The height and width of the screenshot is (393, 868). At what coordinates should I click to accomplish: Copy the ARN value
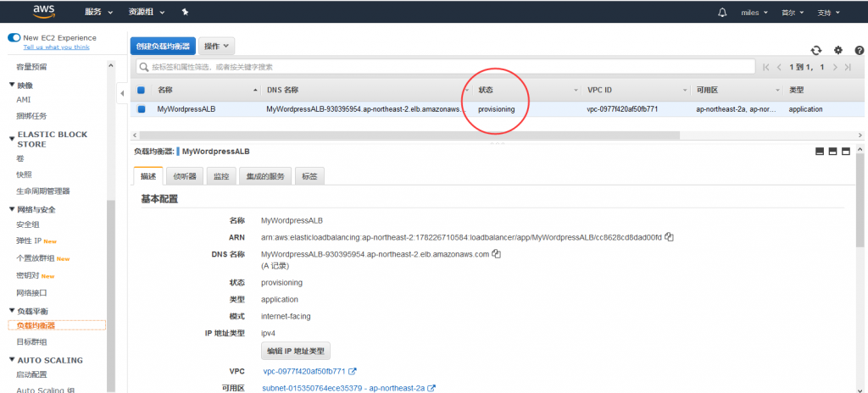point(670,237)
